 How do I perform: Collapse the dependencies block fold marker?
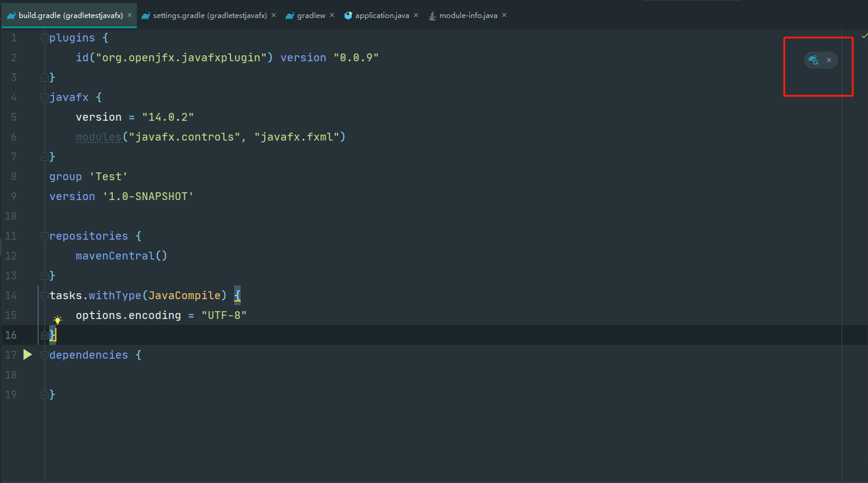point(44,355)
